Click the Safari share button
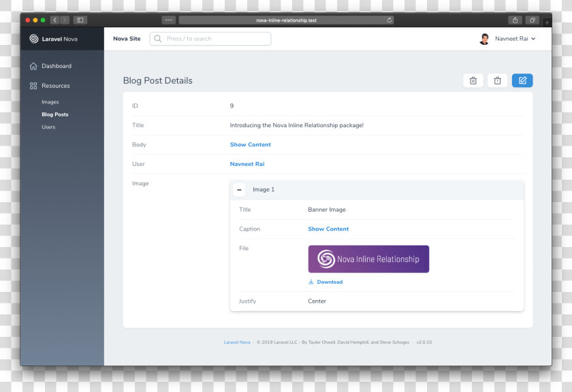 tap(515, 20)
